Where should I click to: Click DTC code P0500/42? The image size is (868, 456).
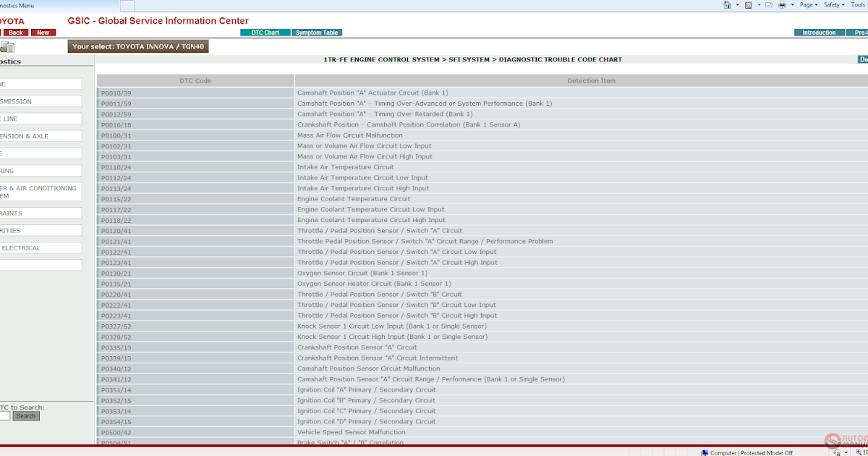point(116,432)
